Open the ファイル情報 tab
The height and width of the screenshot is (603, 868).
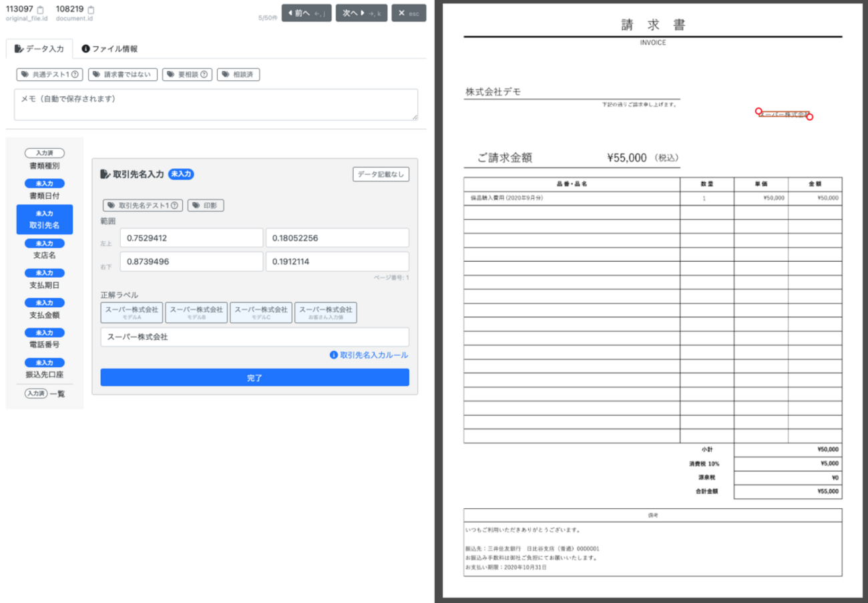coord(110,49)
